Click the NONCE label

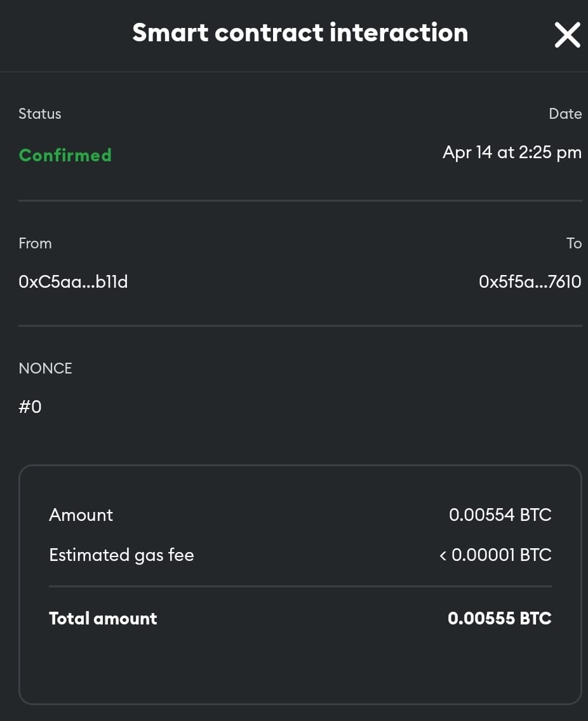46,368
